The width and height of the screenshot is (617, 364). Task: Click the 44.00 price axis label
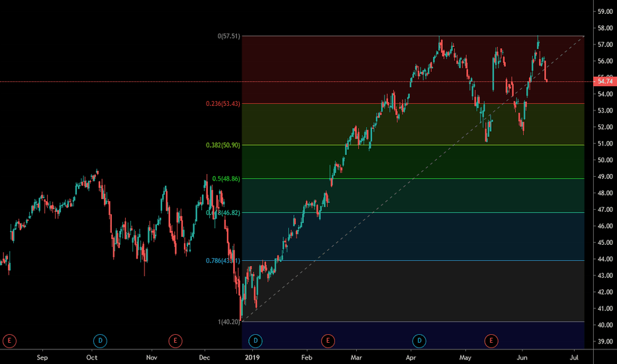pyautogui.click(x=605, y=259)
